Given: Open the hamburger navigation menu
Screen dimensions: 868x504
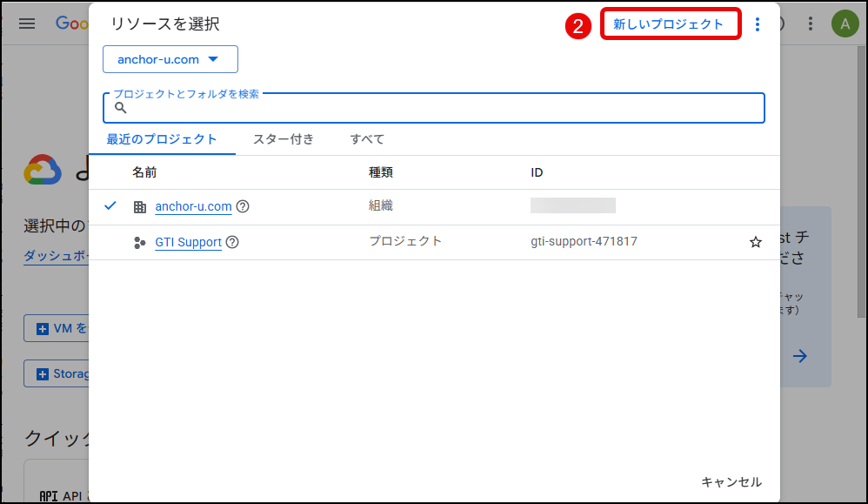Looking at the screenshot, I should tap(27, 24).
